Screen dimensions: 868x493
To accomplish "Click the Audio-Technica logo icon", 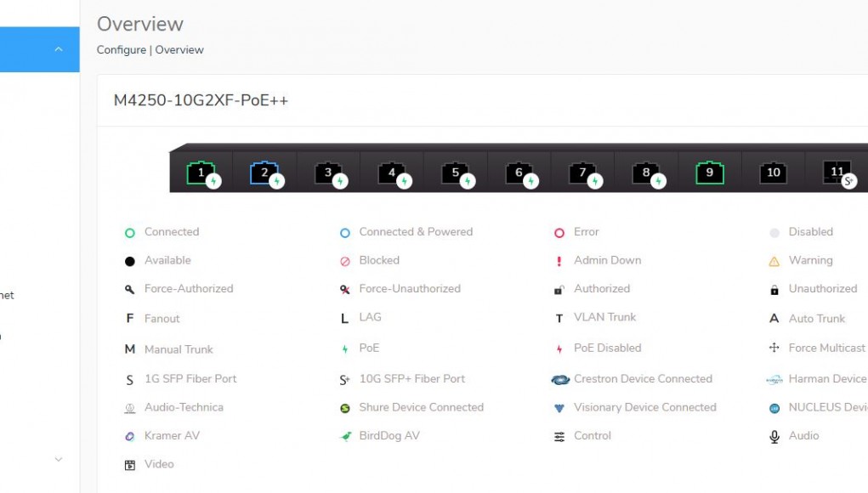I will (x=129, y=408).
